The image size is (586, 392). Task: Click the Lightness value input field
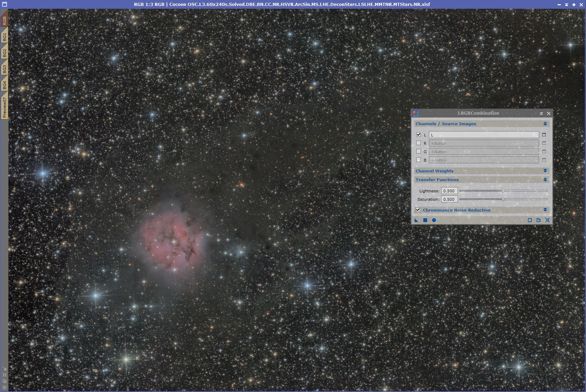coord(449,191)
